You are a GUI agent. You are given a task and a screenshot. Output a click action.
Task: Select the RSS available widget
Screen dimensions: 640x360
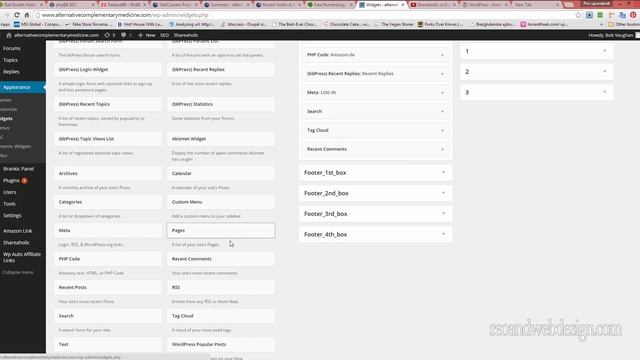pyautogui.click(x=221, y=287)
